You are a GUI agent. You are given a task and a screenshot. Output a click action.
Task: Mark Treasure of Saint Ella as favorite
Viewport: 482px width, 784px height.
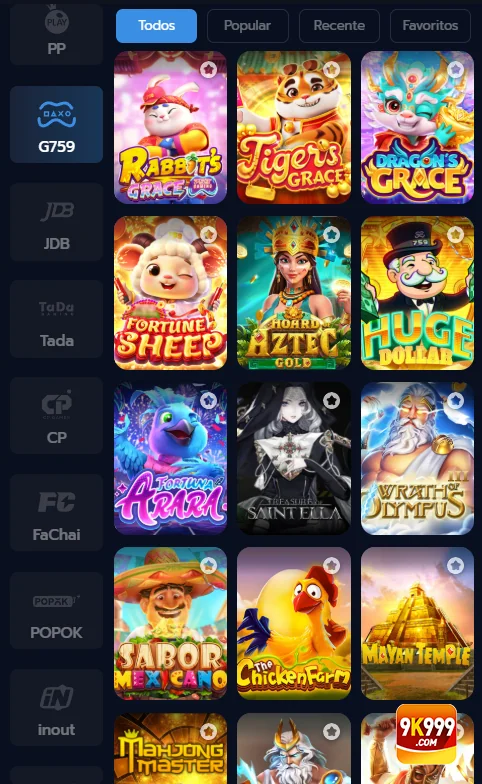(332, 400)
